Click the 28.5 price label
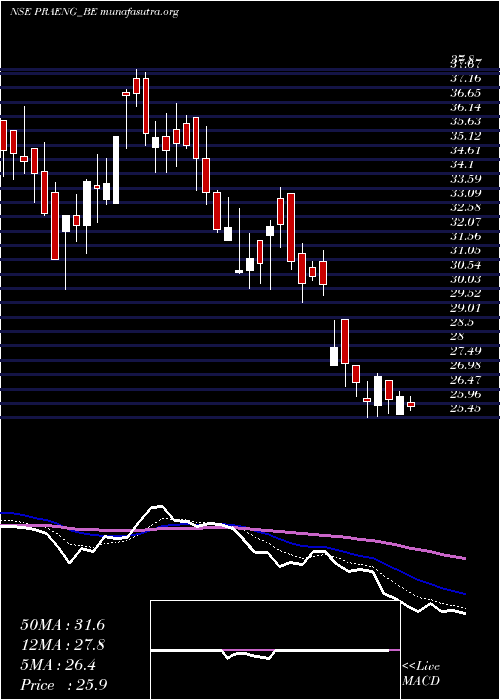The width and height of the screenshot is (500, 700). 462,322
